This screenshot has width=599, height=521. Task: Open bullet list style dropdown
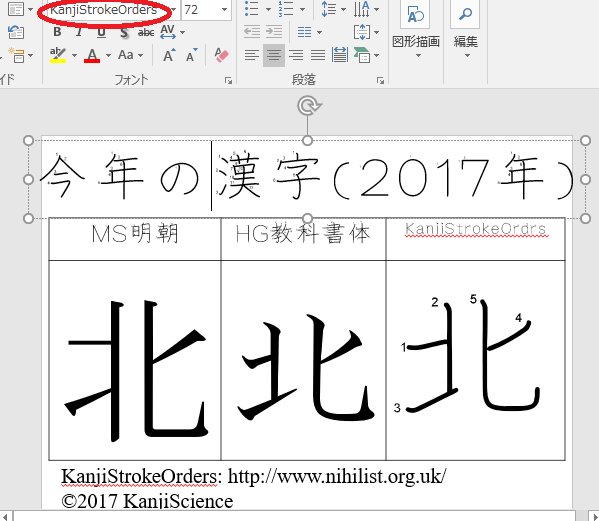268,9
